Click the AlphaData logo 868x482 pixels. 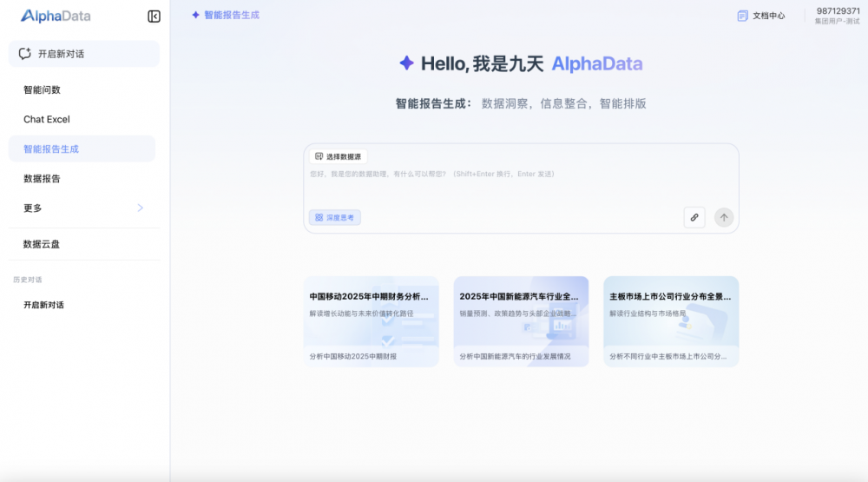pyautogui.click(x=56, y=16)
